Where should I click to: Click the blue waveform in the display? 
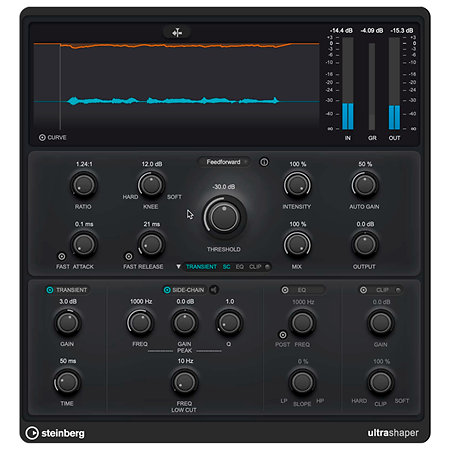pyautogui.click(x=173, y=101)
